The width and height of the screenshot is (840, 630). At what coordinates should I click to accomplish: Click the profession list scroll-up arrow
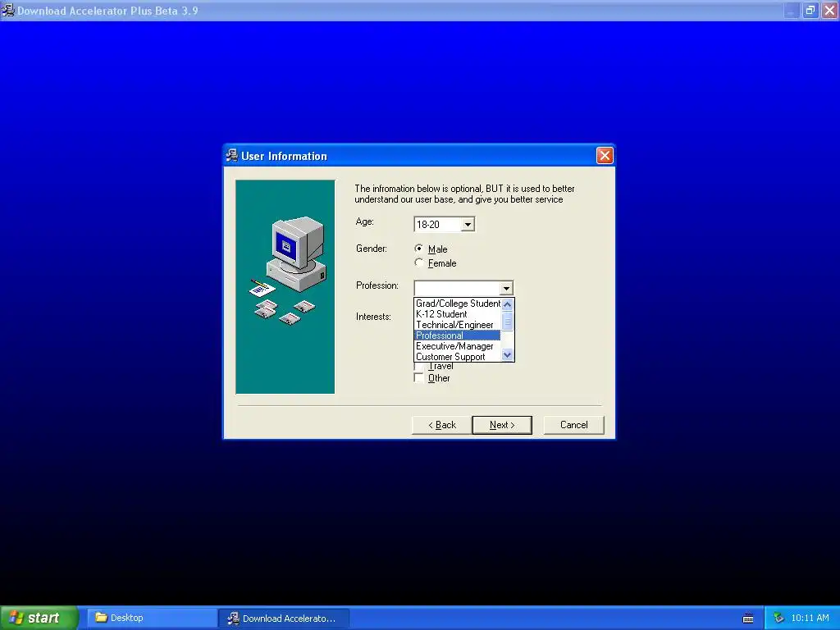click(507, 304)
